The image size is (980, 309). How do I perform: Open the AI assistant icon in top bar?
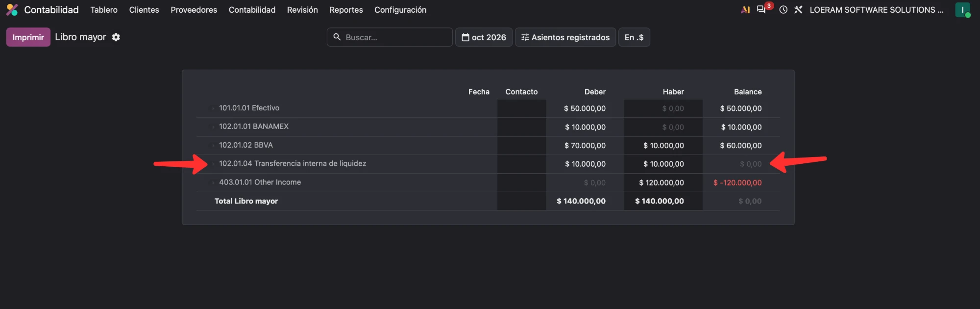(x=745, y=10)
